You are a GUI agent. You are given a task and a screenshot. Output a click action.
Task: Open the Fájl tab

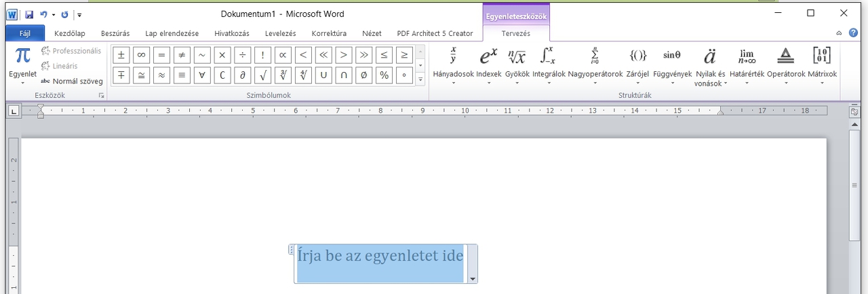(25, 33)
